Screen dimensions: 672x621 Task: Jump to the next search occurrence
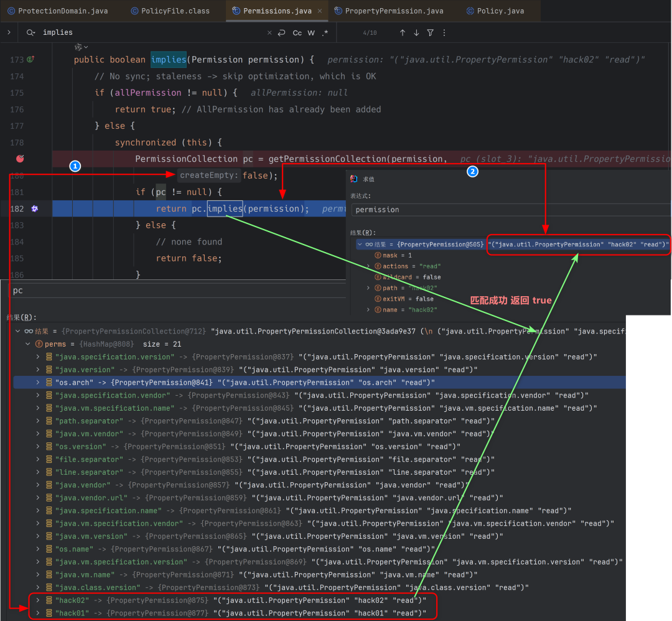(x=416, y=32)
